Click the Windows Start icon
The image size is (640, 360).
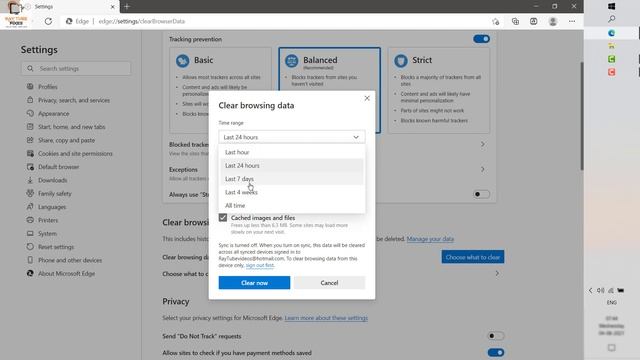click(x=611, y=7)
